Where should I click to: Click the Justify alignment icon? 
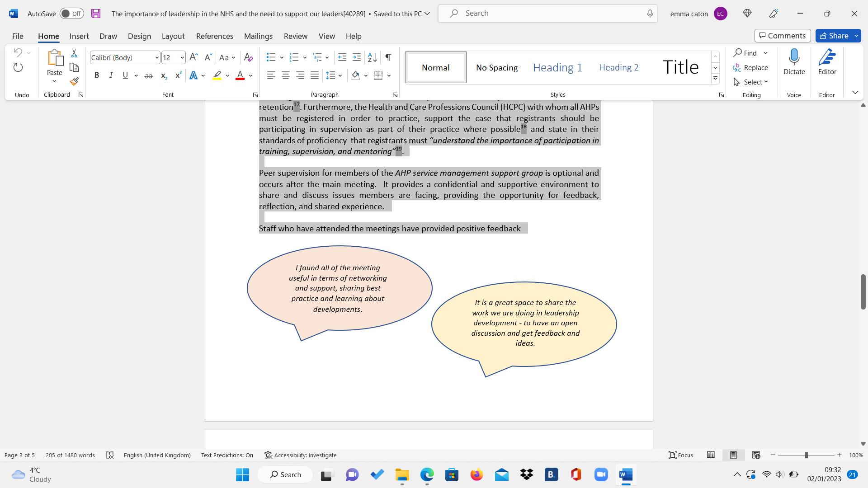[315, 75]
